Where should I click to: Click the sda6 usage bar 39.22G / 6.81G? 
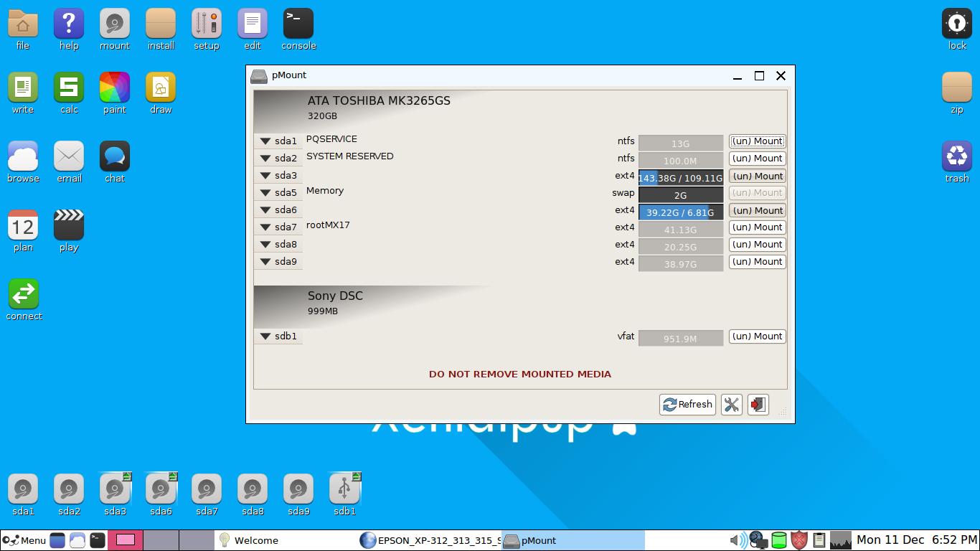(681, 212)
